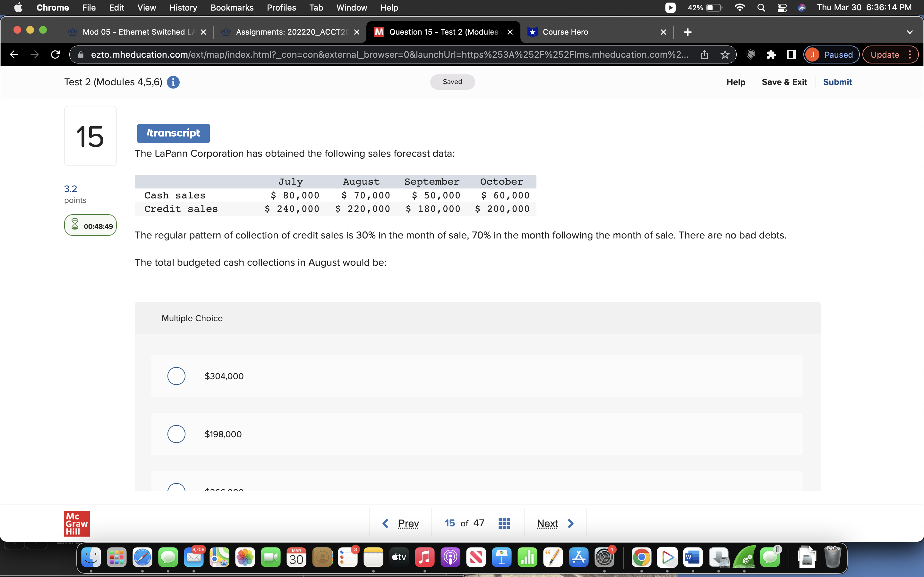Image resolution: width=924 pixels, height=577 pixels.
Task: Open Control Center in the menu bar
Action: click(x=782, y=7)
